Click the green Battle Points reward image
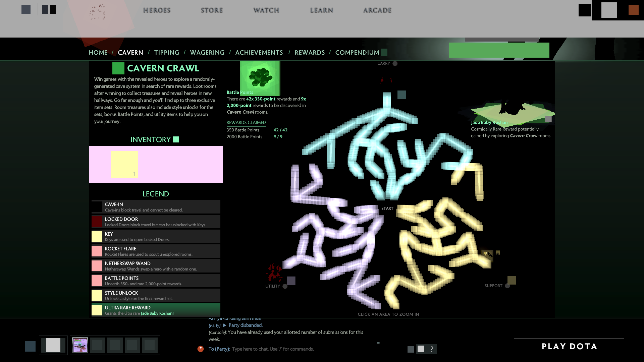Image resolution: width=644 pixels, height=362 pixels. [260, 78]
